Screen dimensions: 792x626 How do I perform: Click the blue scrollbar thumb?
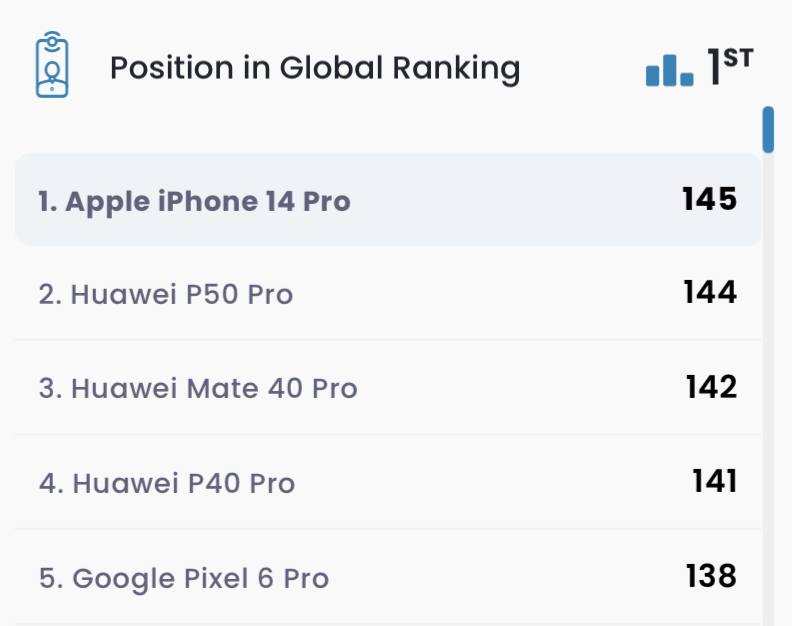768,129
